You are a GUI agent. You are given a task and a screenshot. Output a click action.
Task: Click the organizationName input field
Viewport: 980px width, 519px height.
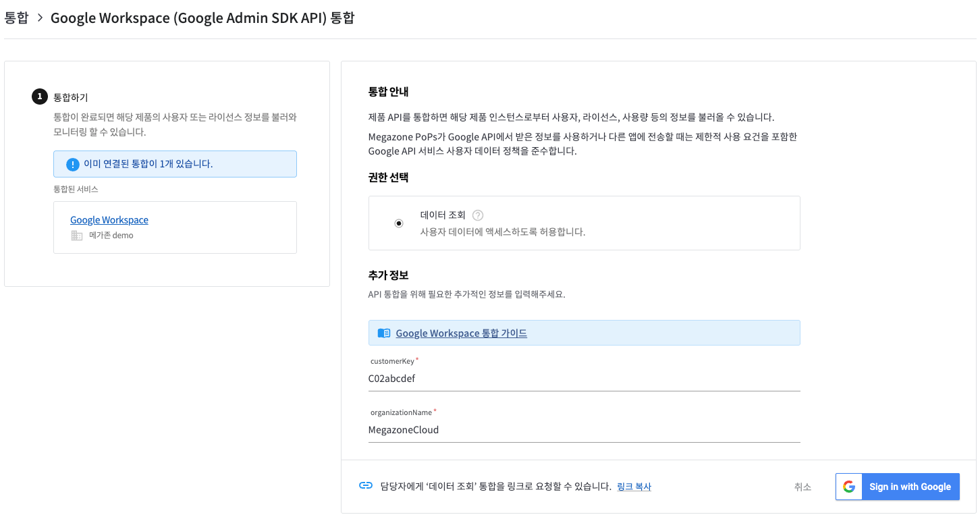584,430
